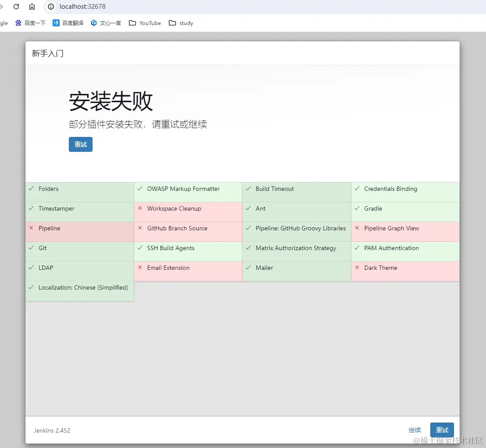Click the browser home icon
The height and width of the screenshot is (448, 486).
32,7
